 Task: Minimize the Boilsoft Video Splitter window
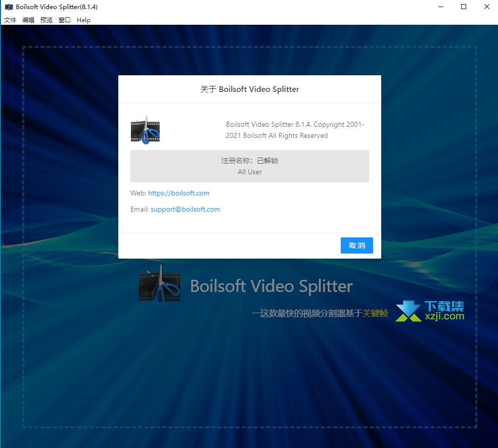(440, 7)
